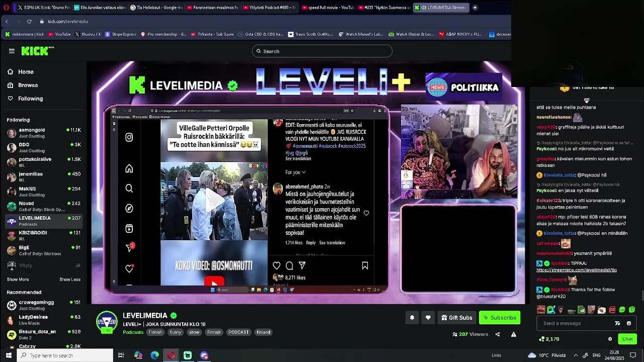
Task: Click the report warning triangle icon
Action: pos(514,334)
